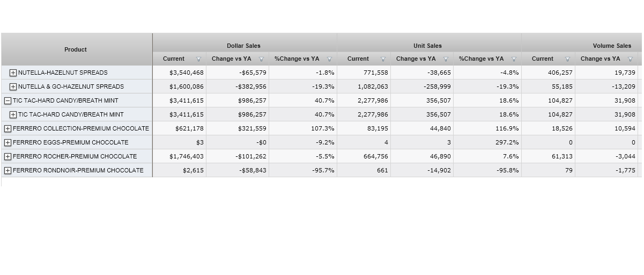Viewport: 644px width, 275px height.
Task: Expand FERRERO COLLECTION-PREMIUM CHOCOLATE row
Action: click(x=8, y=128)
